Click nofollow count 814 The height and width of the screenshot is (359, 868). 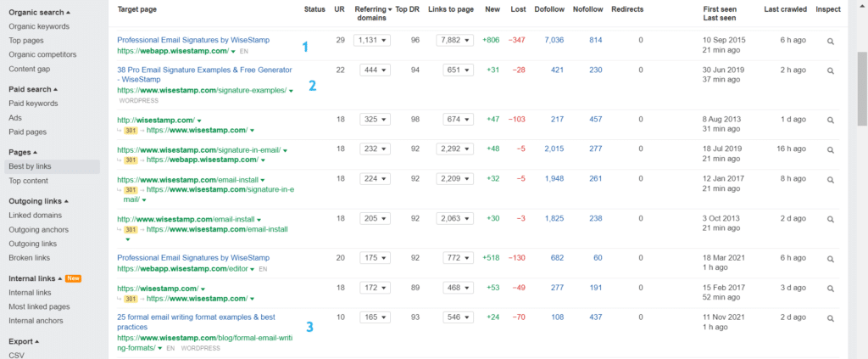[596, 40]
